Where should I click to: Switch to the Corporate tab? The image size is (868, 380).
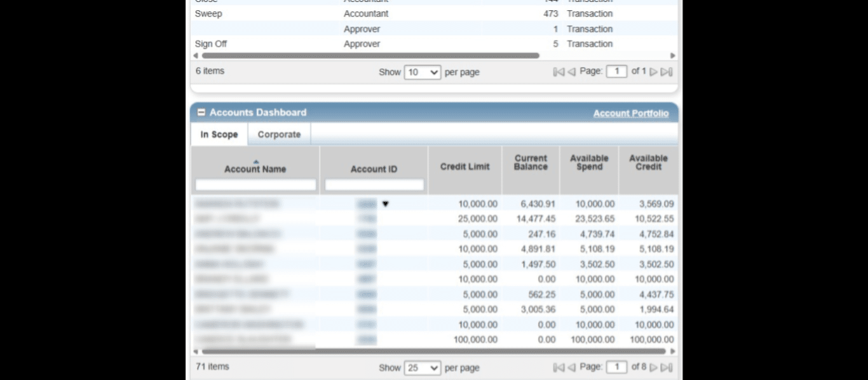click(x=279, y=135)
